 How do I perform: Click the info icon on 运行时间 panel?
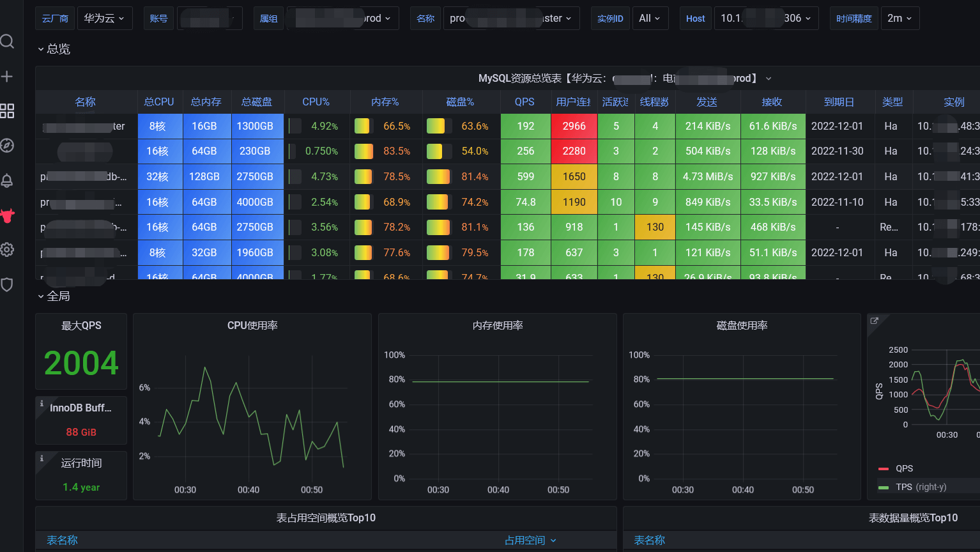pyautogui.click(x=42, y=459)
